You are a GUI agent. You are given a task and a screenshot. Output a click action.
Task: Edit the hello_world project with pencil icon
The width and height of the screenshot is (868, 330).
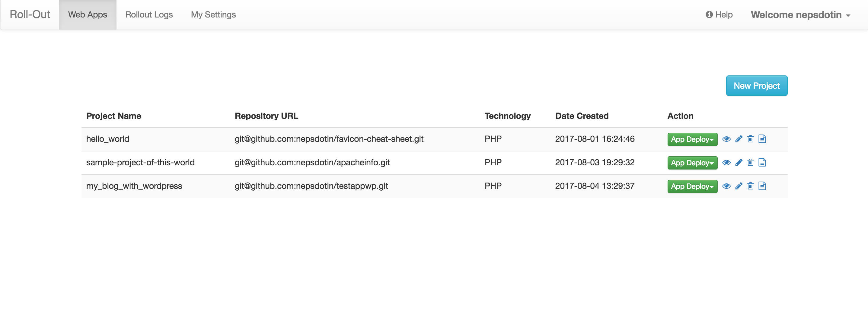pyautogui.click(x=739, y=139)
